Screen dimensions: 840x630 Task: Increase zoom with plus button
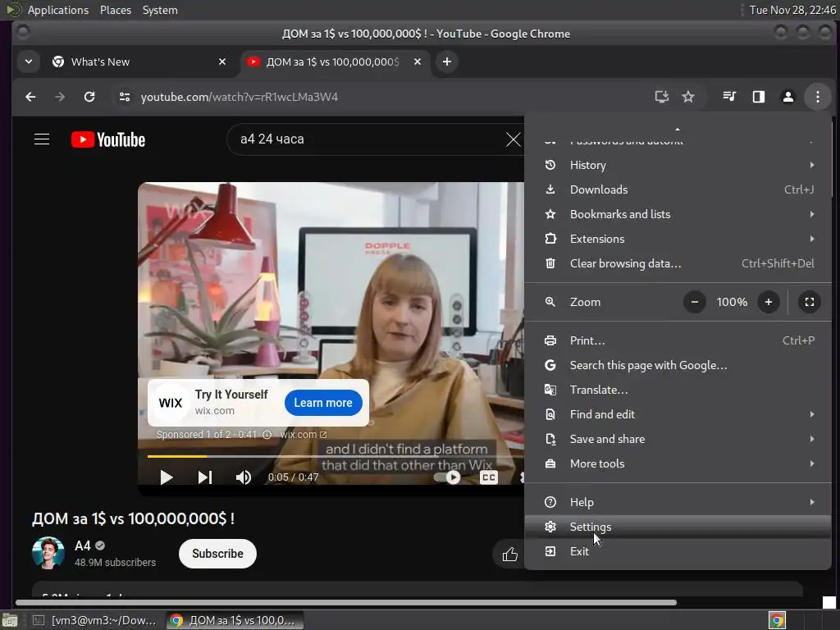pyautogui.click(x=768, y=302)
